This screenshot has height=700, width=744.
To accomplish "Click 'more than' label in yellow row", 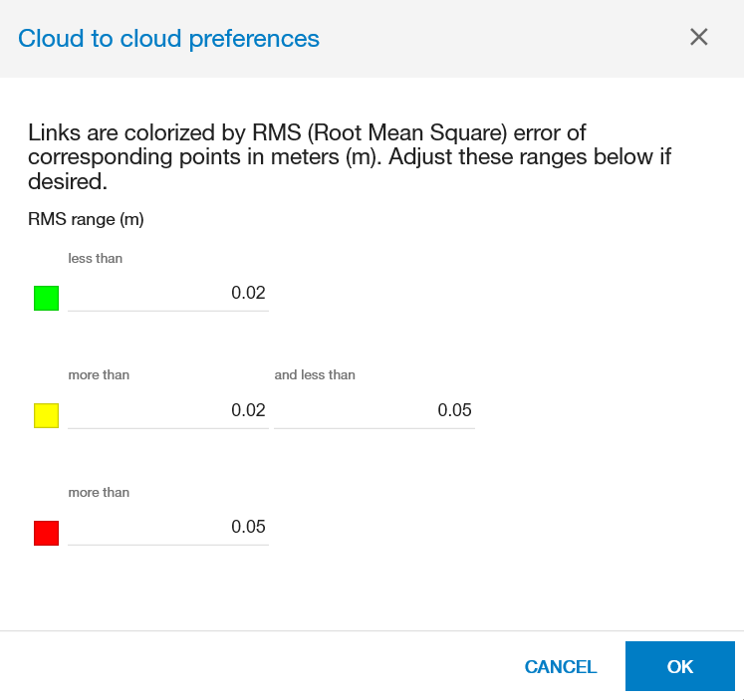I will click(x=99, y=375).
